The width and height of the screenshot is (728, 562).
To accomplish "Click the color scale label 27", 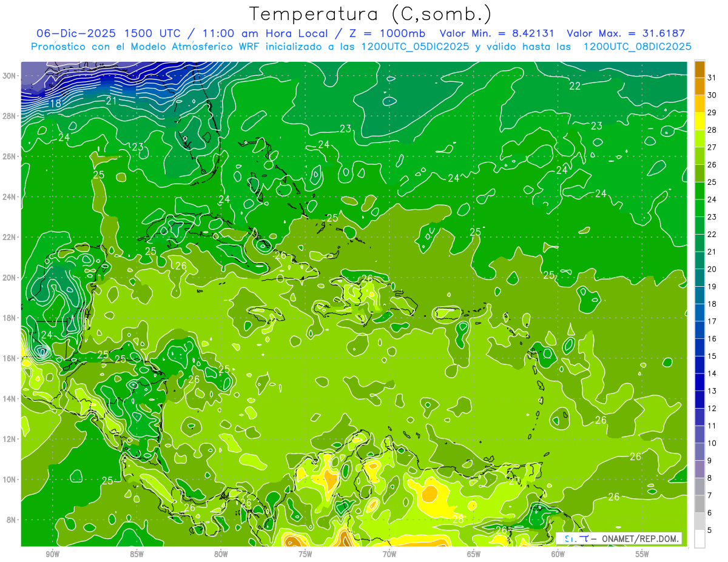I will coord(712,147).
